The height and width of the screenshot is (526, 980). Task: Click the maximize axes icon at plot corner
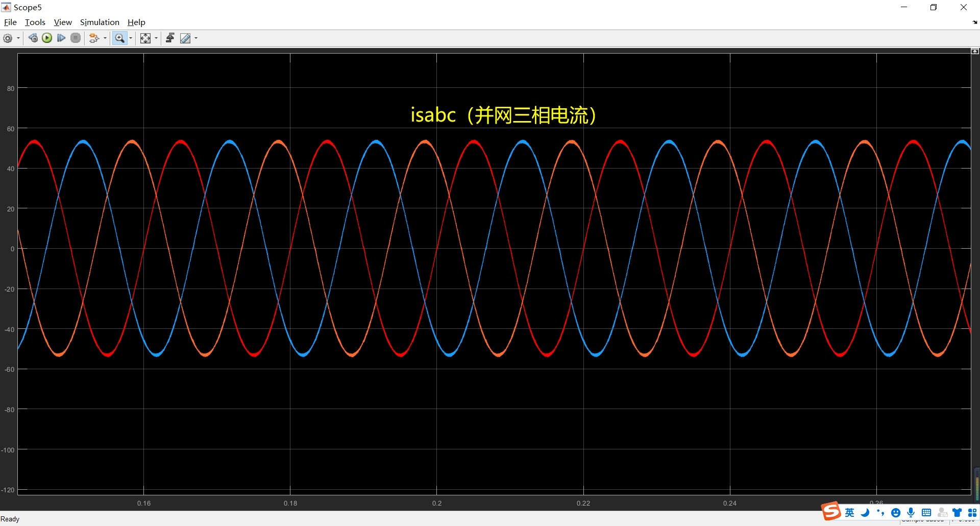[x=975, y=51]
